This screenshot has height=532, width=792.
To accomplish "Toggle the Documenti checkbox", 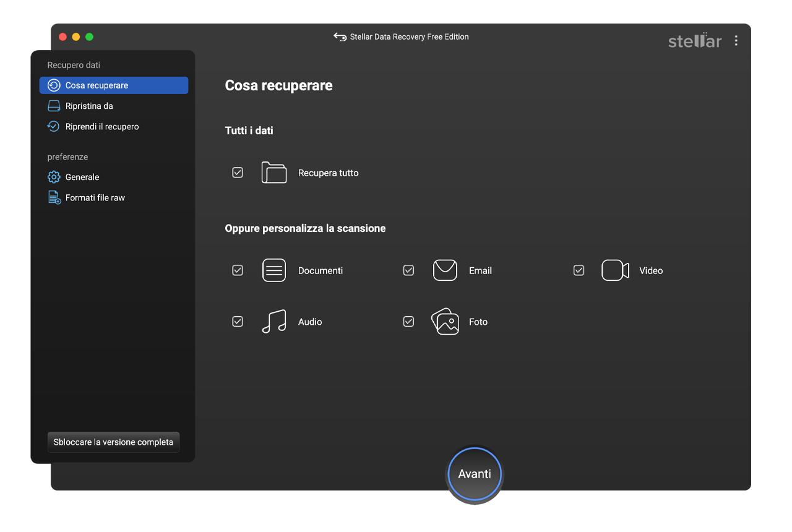I will [238, 270].
